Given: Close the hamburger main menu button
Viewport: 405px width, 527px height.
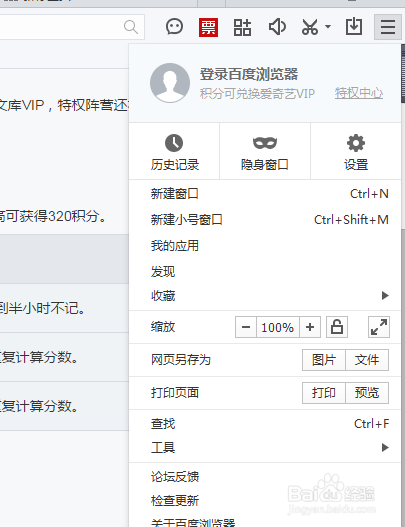Looking at the screenshot, I should pos(388,27).
